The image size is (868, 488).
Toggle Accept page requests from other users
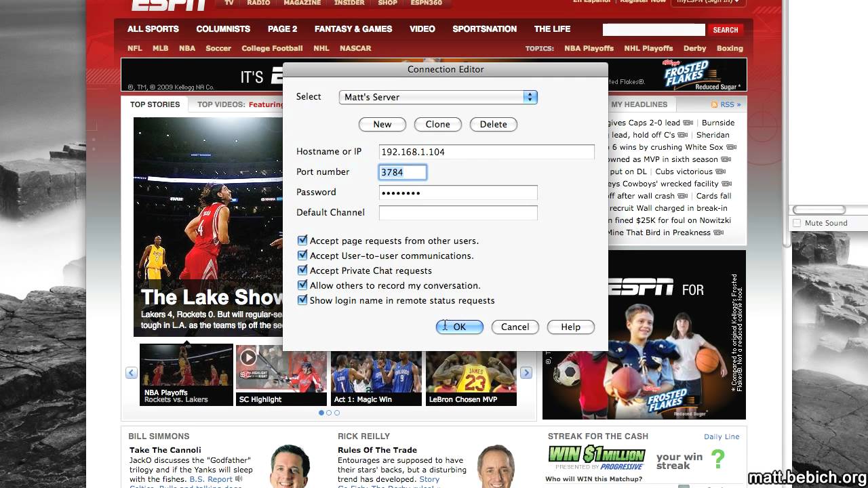(302, 241)
